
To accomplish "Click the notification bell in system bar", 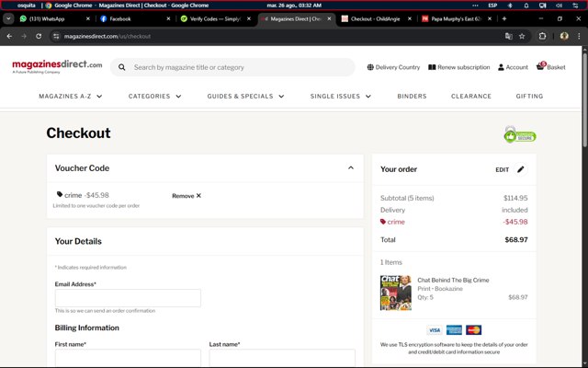I will pyautogui.click(x=526, y=6).
